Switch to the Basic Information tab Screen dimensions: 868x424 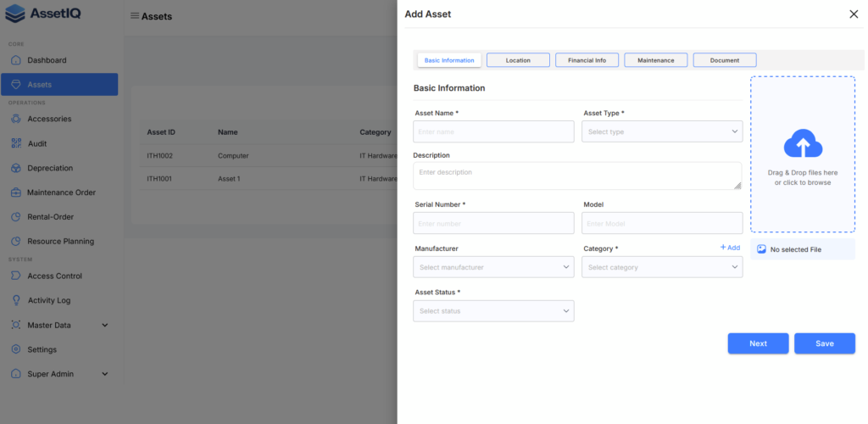(449, 60)
